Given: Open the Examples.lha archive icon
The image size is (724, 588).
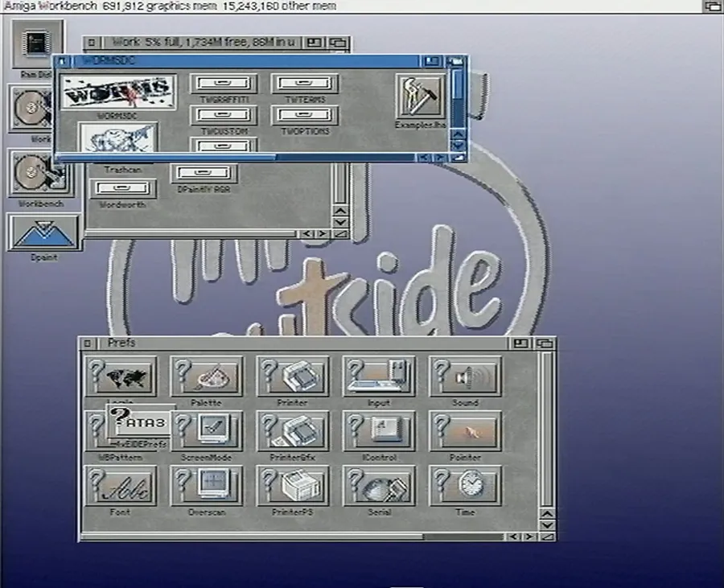Looking at the screenshot, I should [x=421, y=96].
